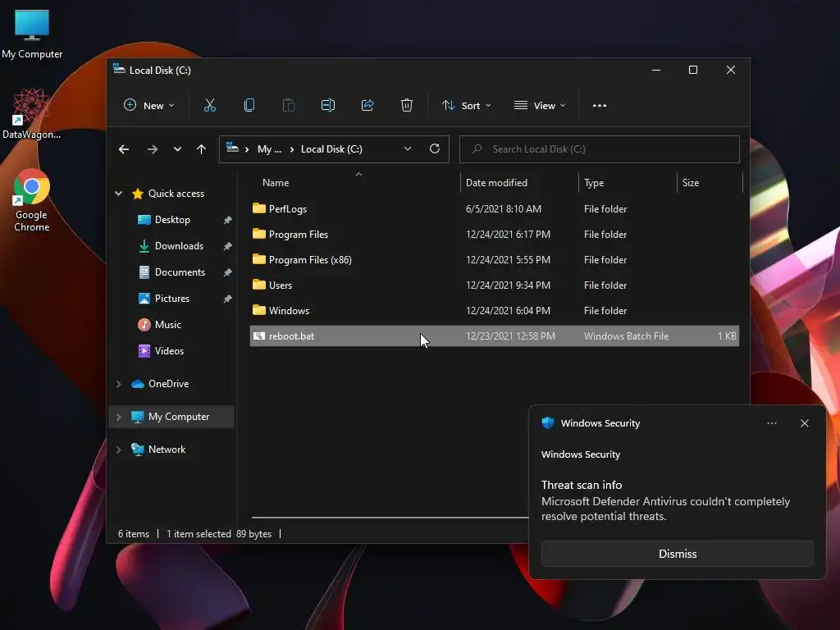The width and height of the screenshot is (840, 630).
Task: Click the Local Disk (C:) breadcrumb segment
Action: tap(331, 149)
